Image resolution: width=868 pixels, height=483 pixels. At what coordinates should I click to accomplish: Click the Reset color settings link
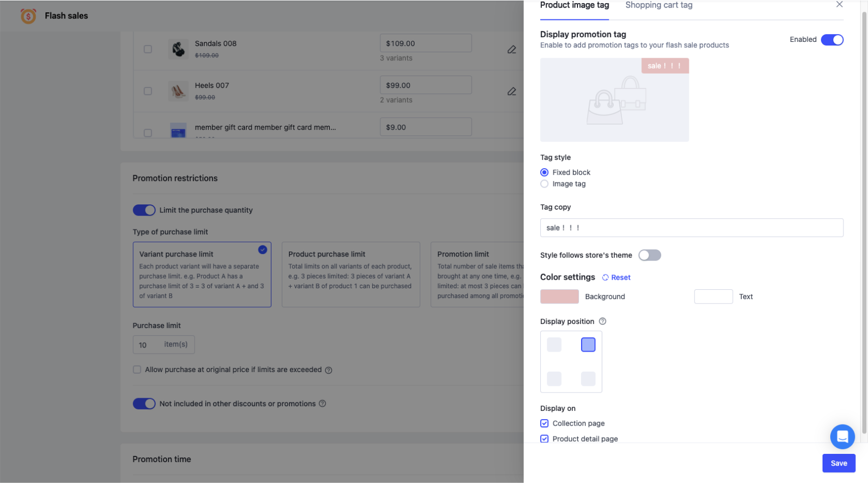616,278
